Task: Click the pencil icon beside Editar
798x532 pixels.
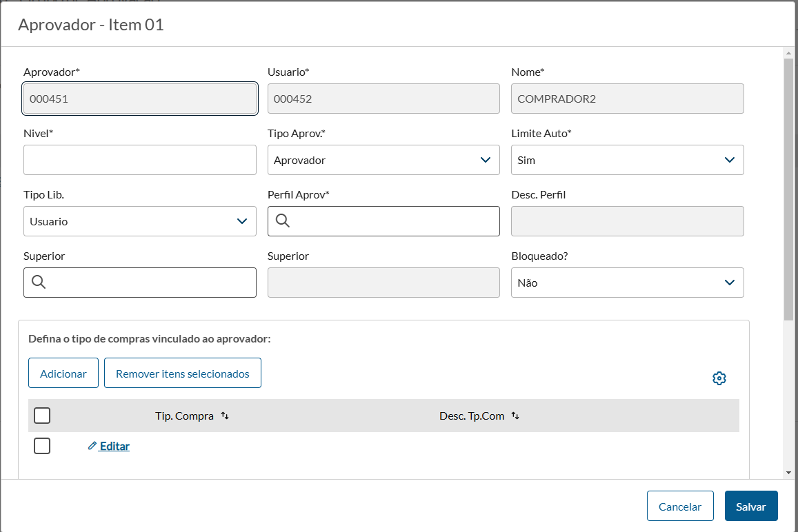Action: pos(92,446)
